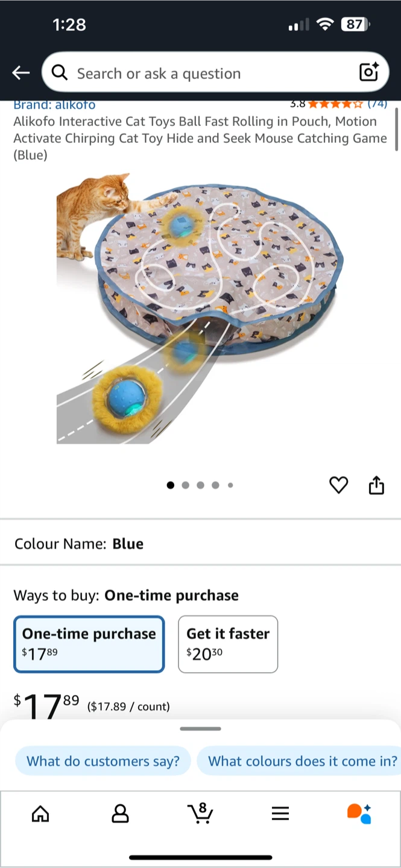
Task: Open the camera lens search icon
Action: 368,72
